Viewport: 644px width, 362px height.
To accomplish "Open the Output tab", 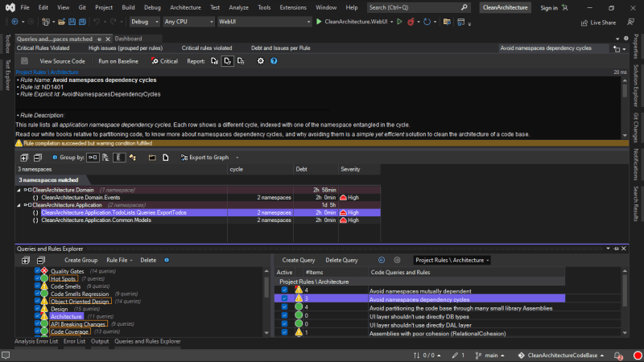I will point(100,341).
